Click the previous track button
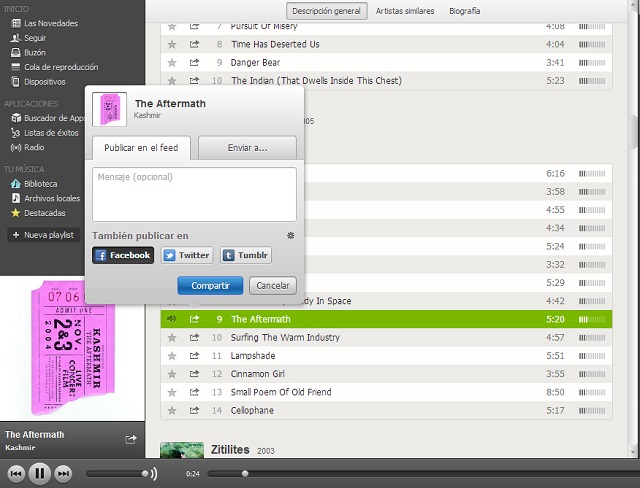The width and height of the screenshot is (640, 488). [16, 473]
